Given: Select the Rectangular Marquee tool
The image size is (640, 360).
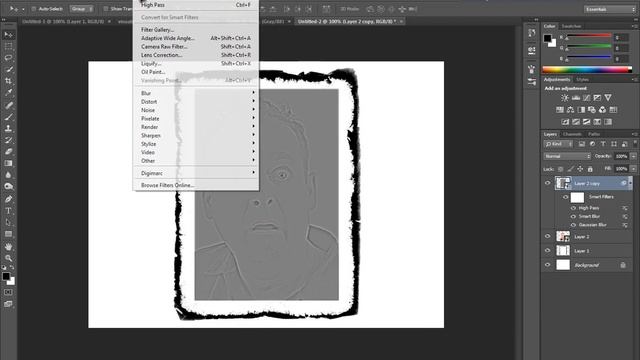Looking at the screenshot, I should (x=8, y=47).
